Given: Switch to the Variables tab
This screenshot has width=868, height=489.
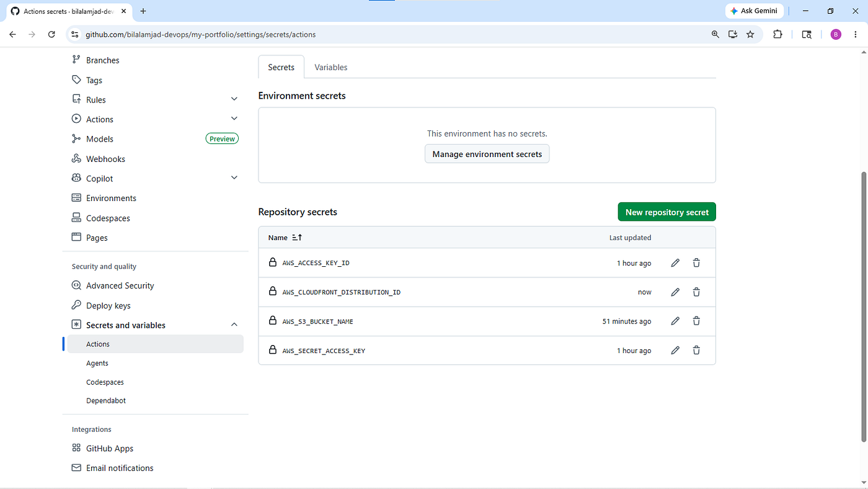Looking at the screenshot, I should click(x=331, y=67).
